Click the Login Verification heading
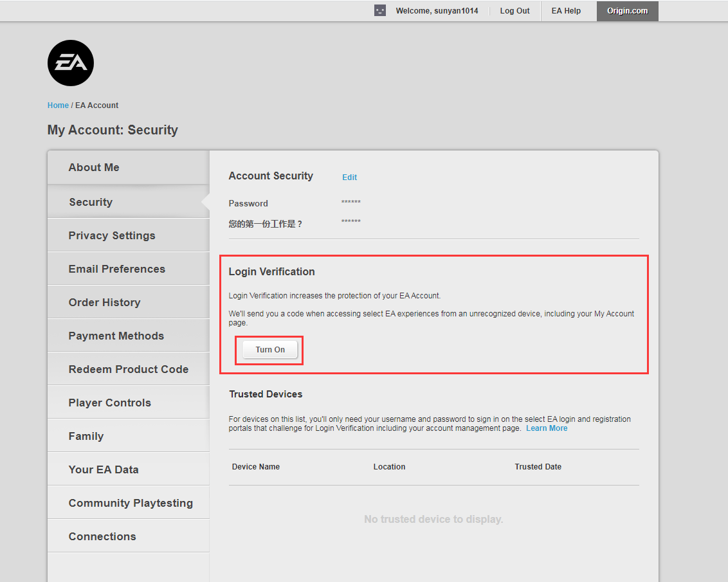The width and height of the screenshot is (728, 582). 271,271
